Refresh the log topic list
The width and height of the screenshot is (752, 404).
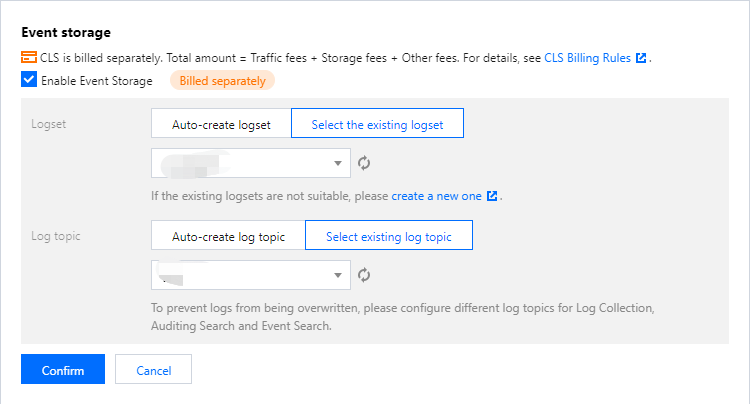(365, 274)
